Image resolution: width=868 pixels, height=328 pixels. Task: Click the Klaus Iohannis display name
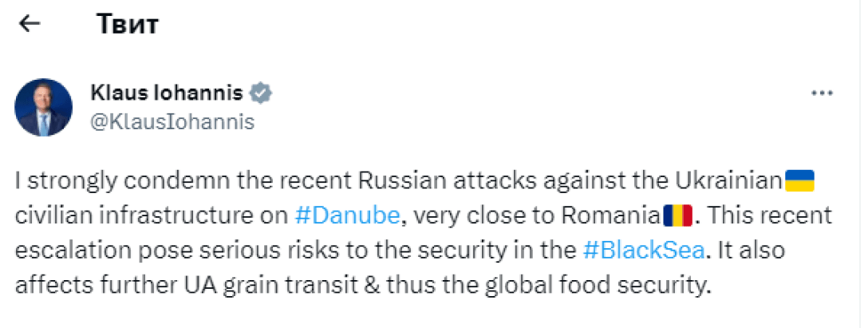click(168, 93)
